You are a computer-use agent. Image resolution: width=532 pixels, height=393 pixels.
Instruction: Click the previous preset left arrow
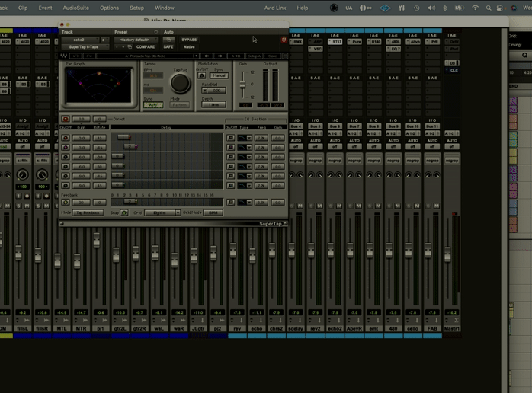tap(207, 56)
